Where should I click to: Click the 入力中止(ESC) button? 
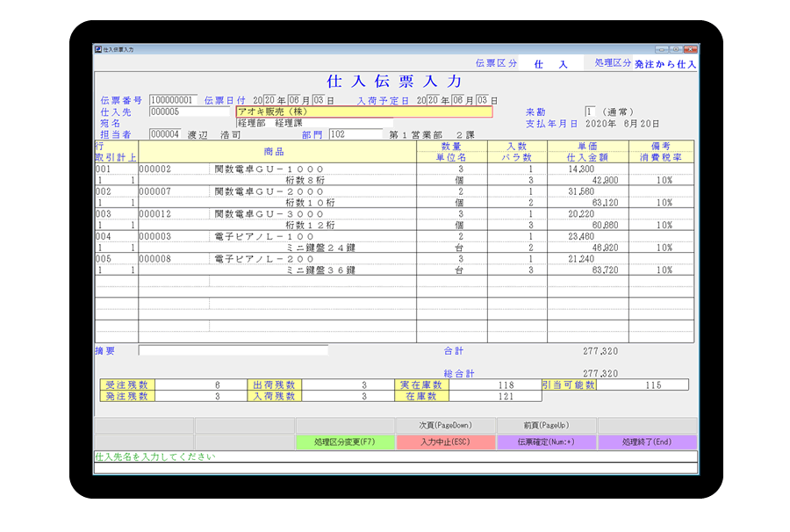pos(446,442)
